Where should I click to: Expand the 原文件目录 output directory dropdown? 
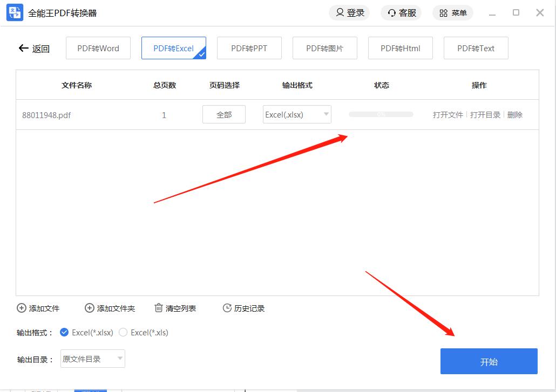120,359
